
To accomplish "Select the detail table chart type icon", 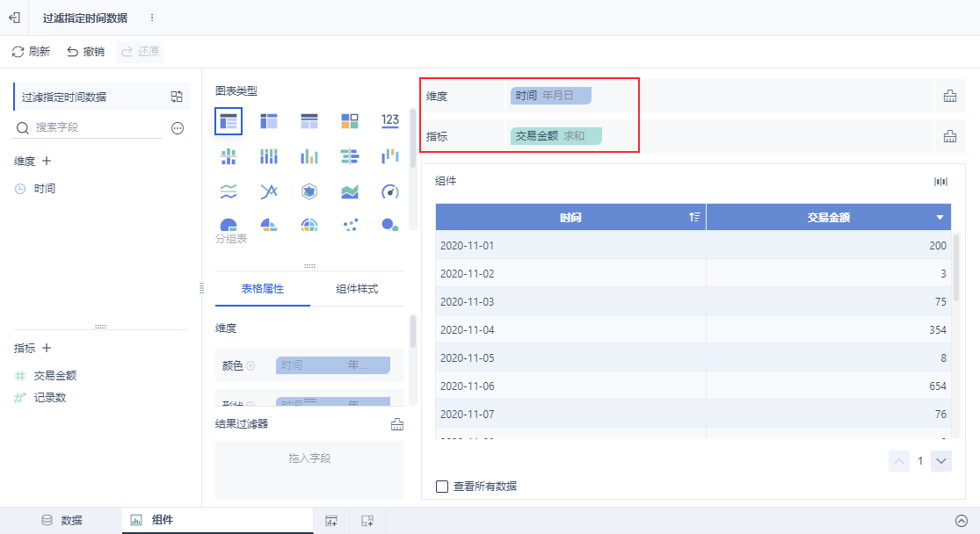I will click(x=309, y=121).
